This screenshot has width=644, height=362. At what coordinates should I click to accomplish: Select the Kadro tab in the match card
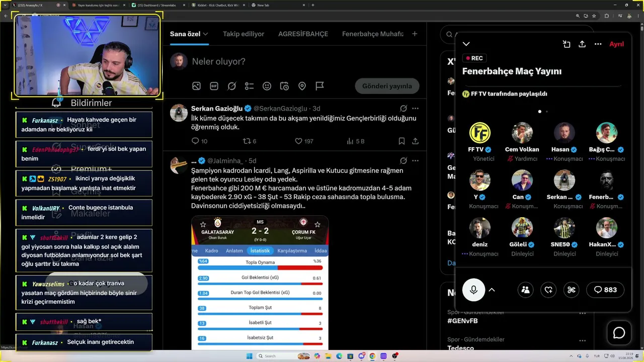click(x=212, y=250)
